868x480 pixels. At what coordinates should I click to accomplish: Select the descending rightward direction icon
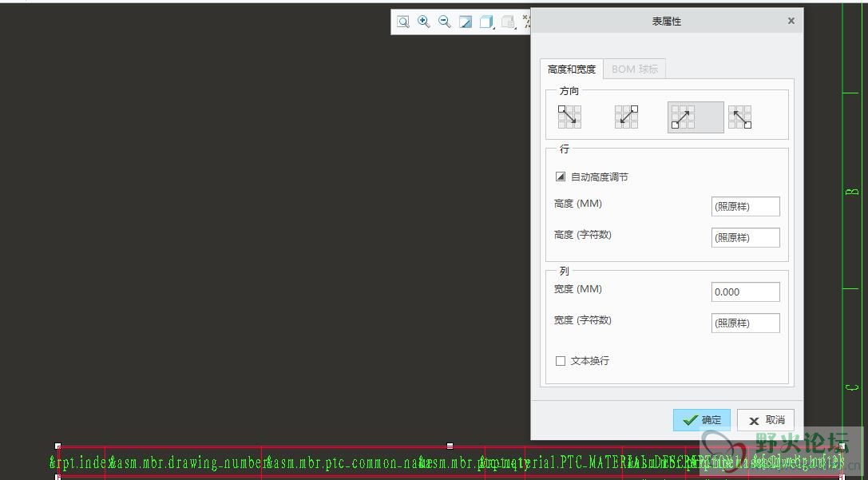click(569, 117)
